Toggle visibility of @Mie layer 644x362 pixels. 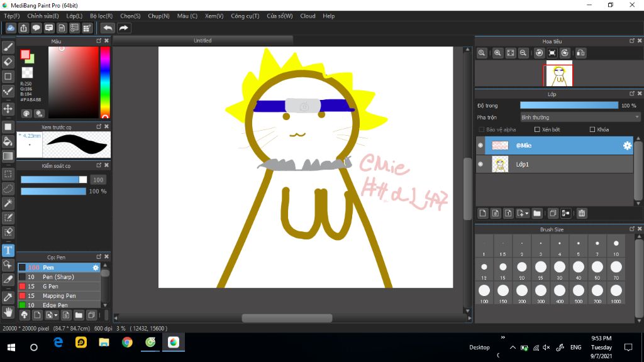click(480, 145)
